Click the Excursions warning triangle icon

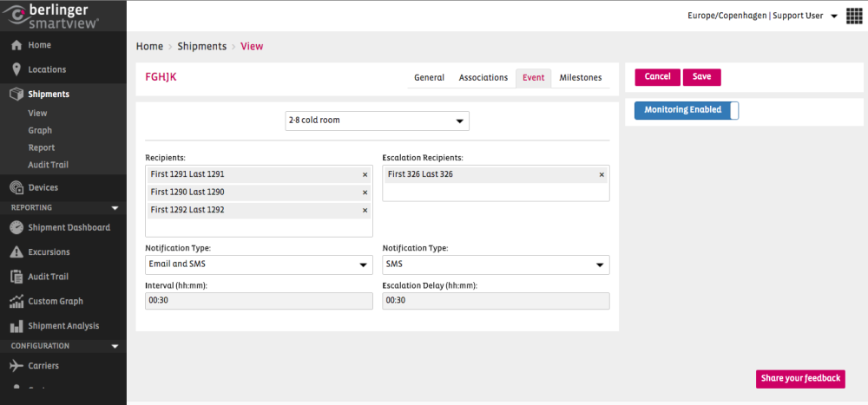click(x=16, y=252)
